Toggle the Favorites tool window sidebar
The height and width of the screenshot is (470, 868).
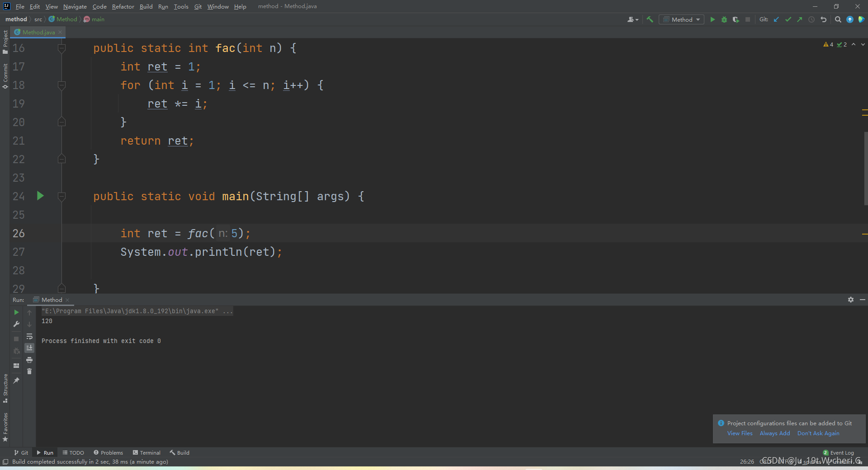pos(5,427)
